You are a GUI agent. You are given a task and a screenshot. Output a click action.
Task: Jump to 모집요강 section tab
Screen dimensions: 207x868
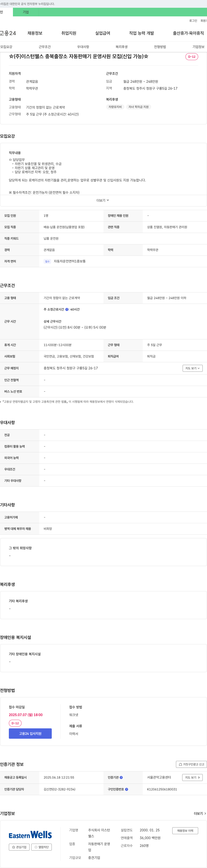coord(6,47)
